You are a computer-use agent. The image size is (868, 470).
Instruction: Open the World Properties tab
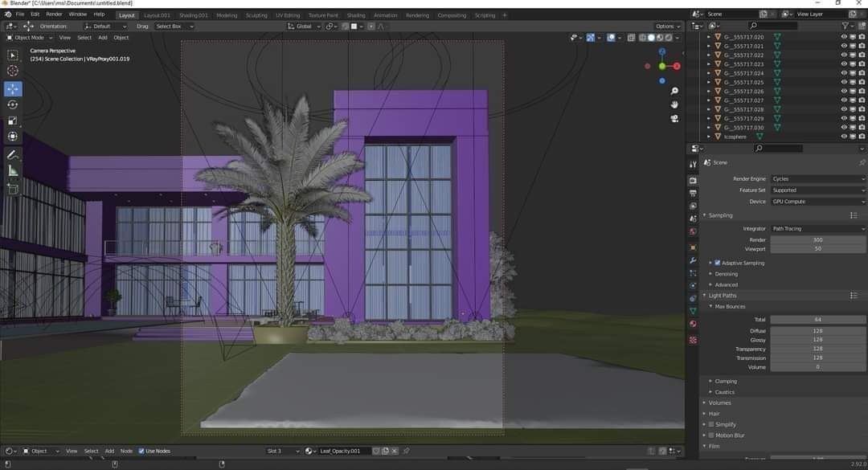tap(693, 233)
